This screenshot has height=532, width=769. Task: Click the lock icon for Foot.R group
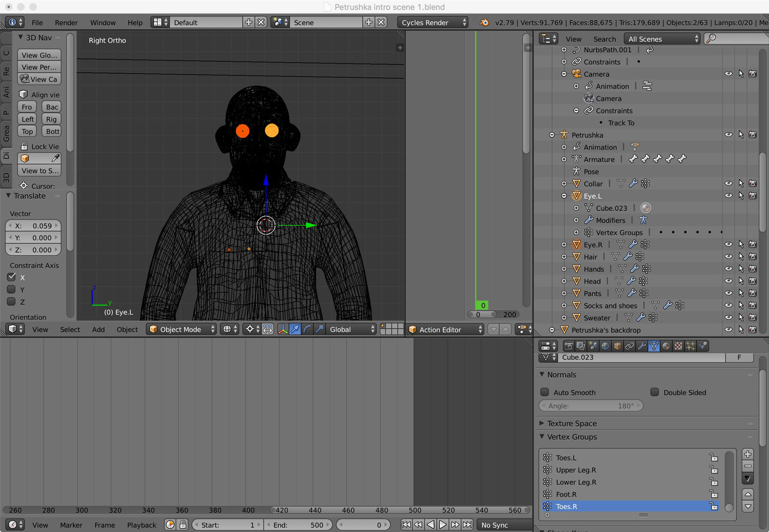(x=713, y=494)
